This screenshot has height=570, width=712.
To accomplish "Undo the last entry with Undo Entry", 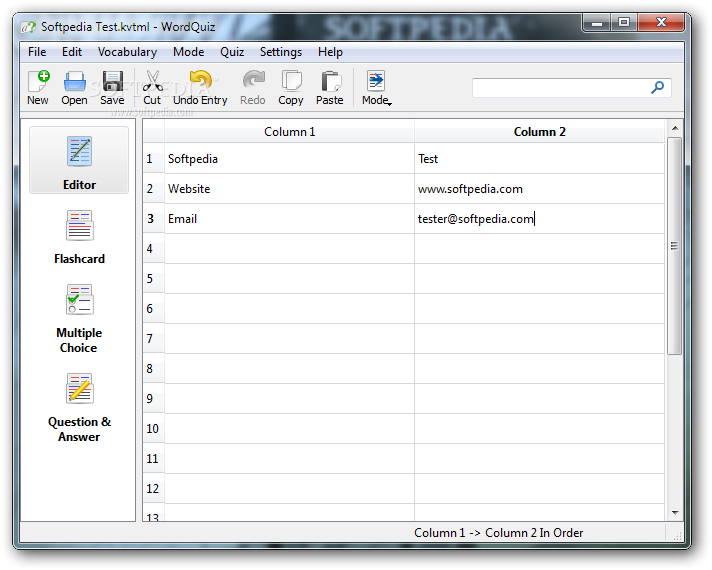I will click(x=200, y=88).
